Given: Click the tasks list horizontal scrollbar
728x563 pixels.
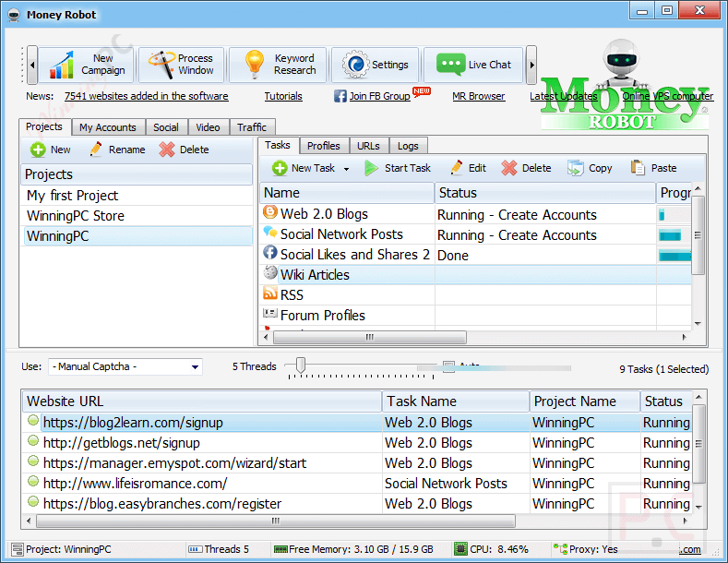Looking at the screenshot, I should pyautogui.click(x=370, y=337).
